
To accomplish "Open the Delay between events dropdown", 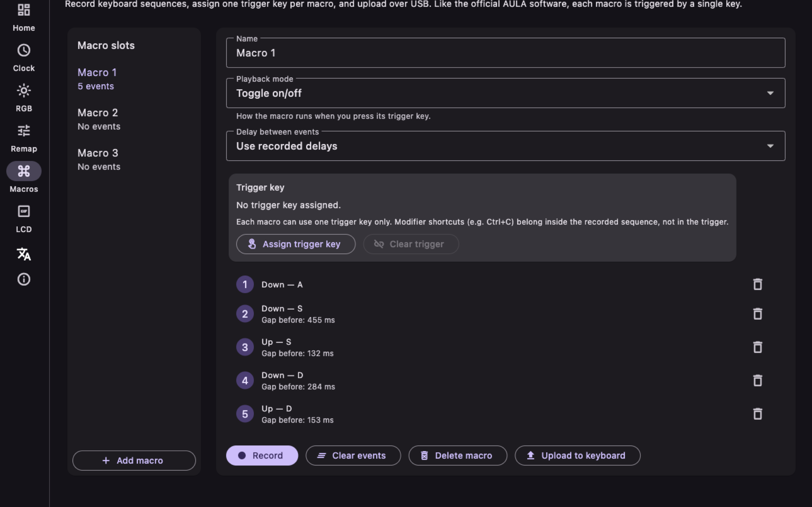I will coord(506,146).
